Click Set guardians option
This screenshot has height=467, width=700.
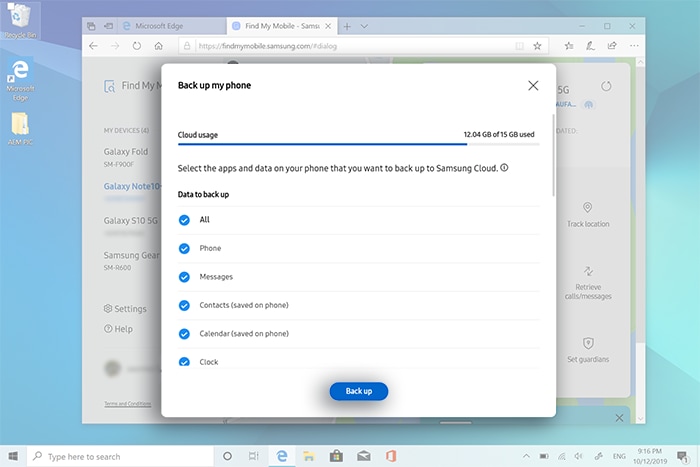click(x=588, y=350)
